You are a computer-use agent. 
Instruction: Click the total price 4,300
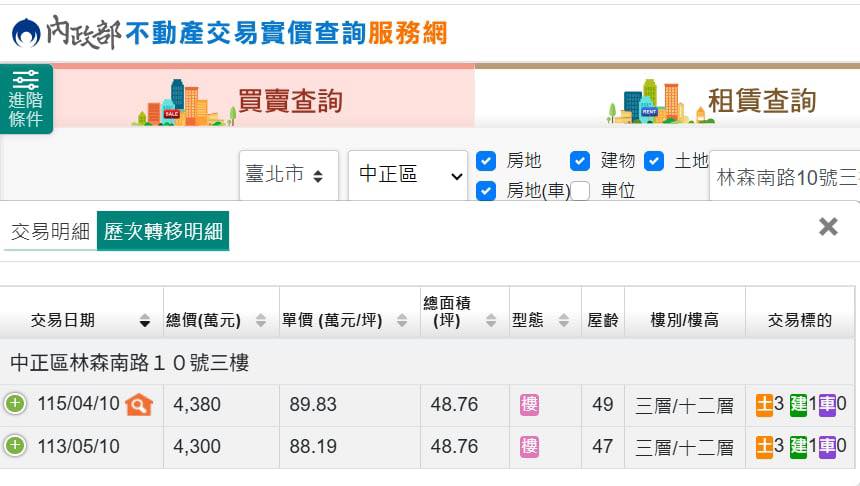197,447
